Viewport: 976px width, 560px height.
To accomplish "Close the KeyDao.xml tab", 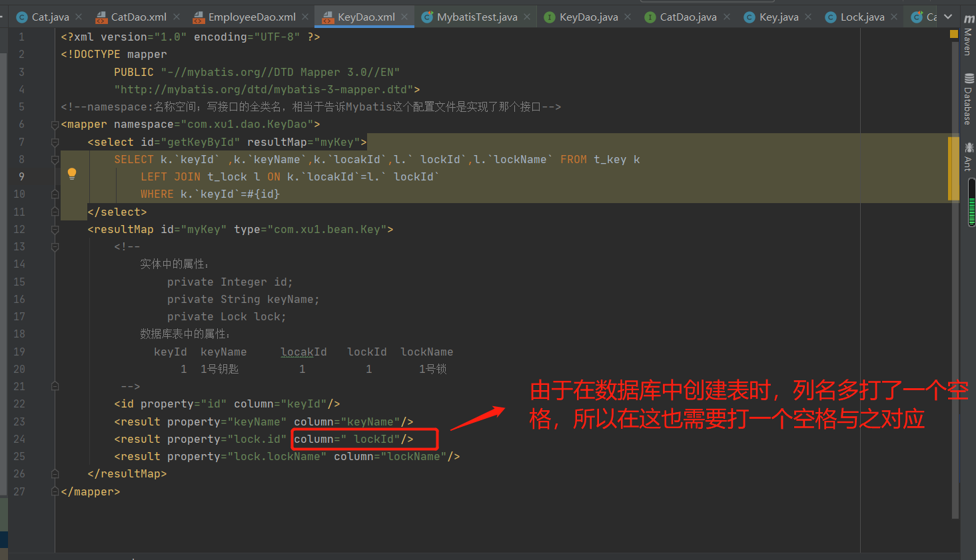I will [x=404, y=17].
